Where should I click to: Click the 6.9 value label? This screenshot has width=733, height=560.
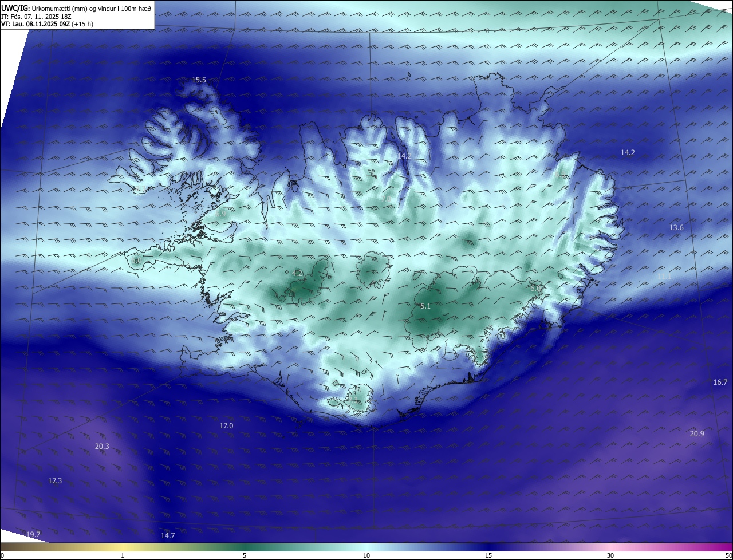click(221, 213)
